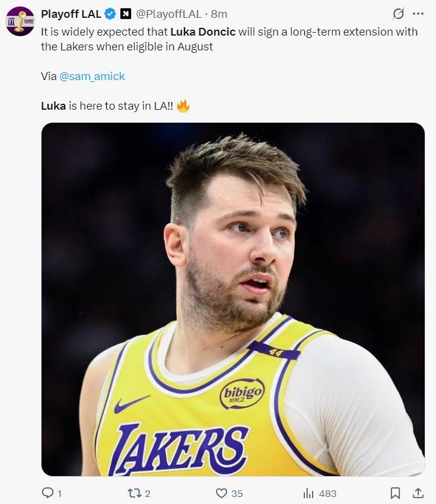Reply to the Playoff LAL post
Viewport: 436px width, 504px height.
[x=47, y=493]
